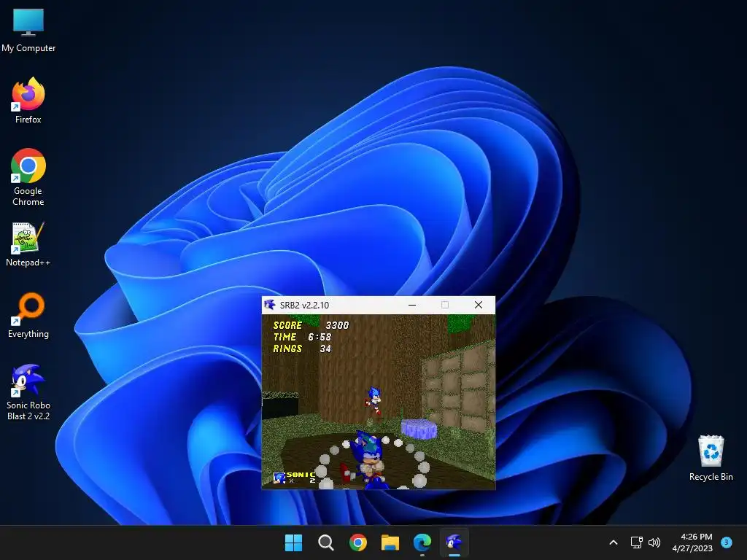Open Microsoft Edge from the taskbar
Image resolution: width=747 pixels, height=560 pixels.
pos(422,542)
